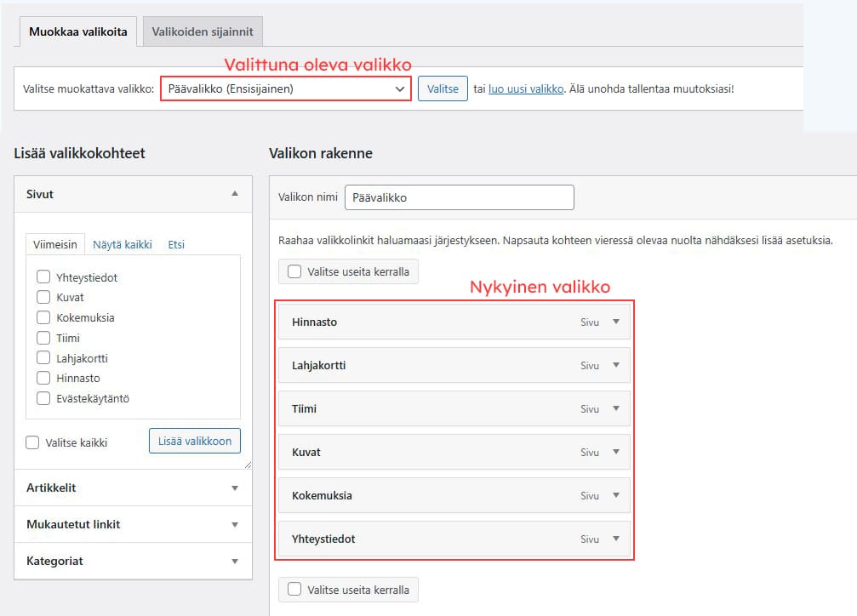Check the Evästekäytäntö page checkbox
This screenshot has width=857, height=616.
point(43,398)
